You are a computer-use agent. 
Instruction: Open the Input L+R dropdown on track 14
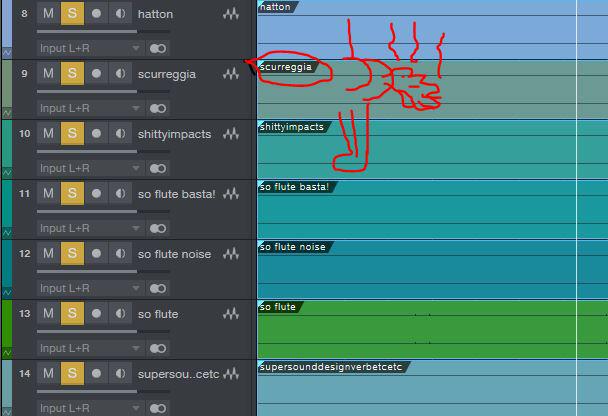click(x=90, y=408)
